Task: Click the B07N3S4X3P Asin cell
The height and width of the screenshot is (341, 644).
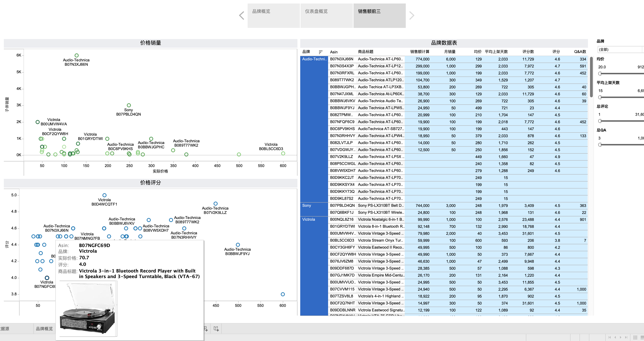Action: tap(342, 66)
